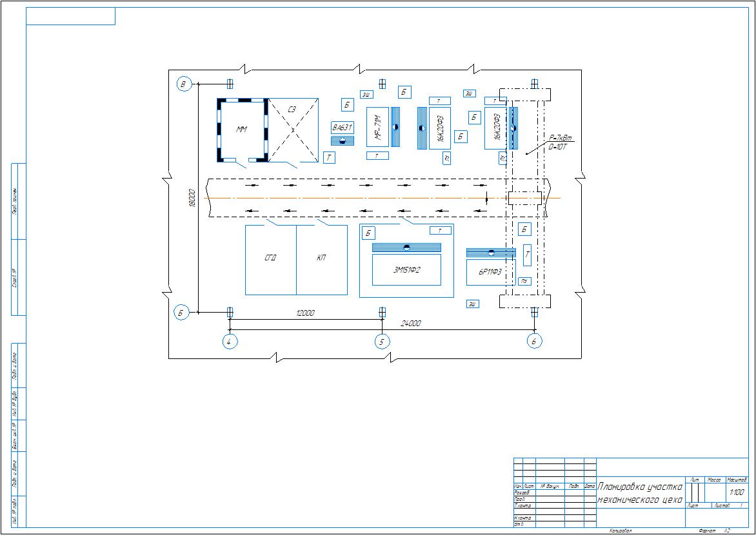
Task: Select column axis circle 6
Action: point(533,341)
